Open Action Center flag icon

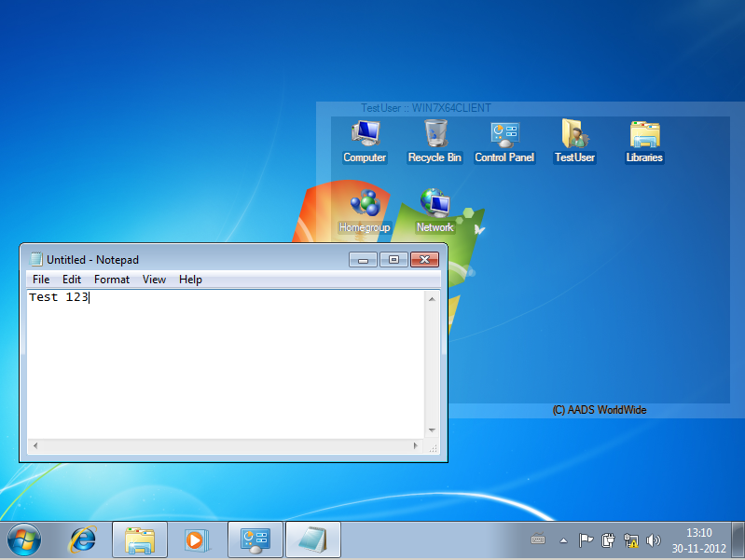coord(586,540)
